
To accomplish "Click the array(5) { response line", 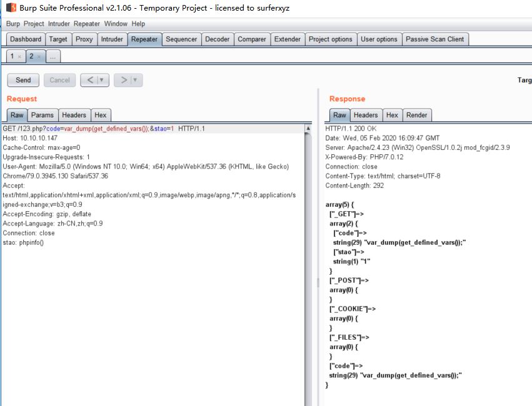I will click(x=339, y=205).
